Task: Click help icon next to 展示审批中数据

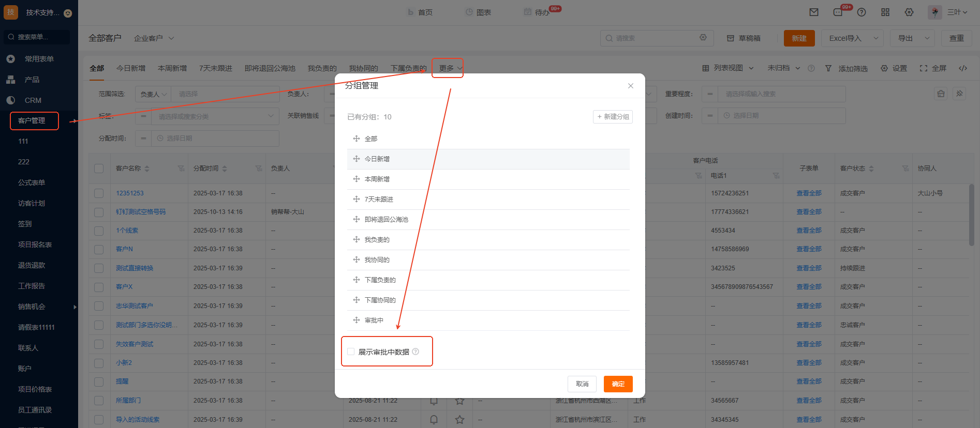Action: point(415,352)
